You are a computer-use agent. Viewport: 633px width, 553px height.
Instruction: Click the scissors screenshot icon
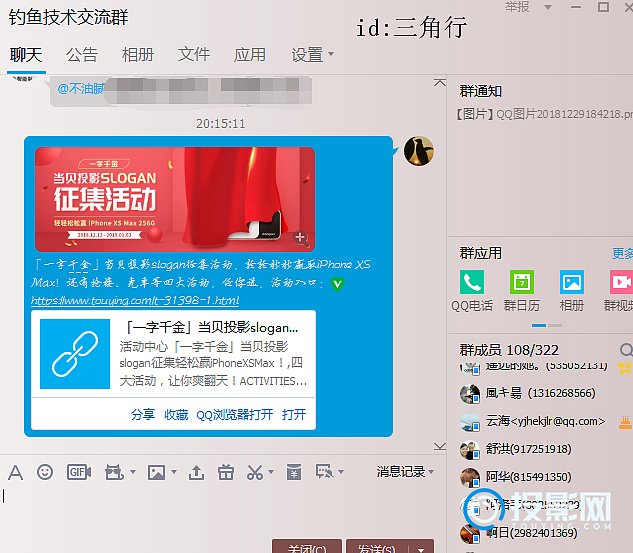click(x=255, y=472)
